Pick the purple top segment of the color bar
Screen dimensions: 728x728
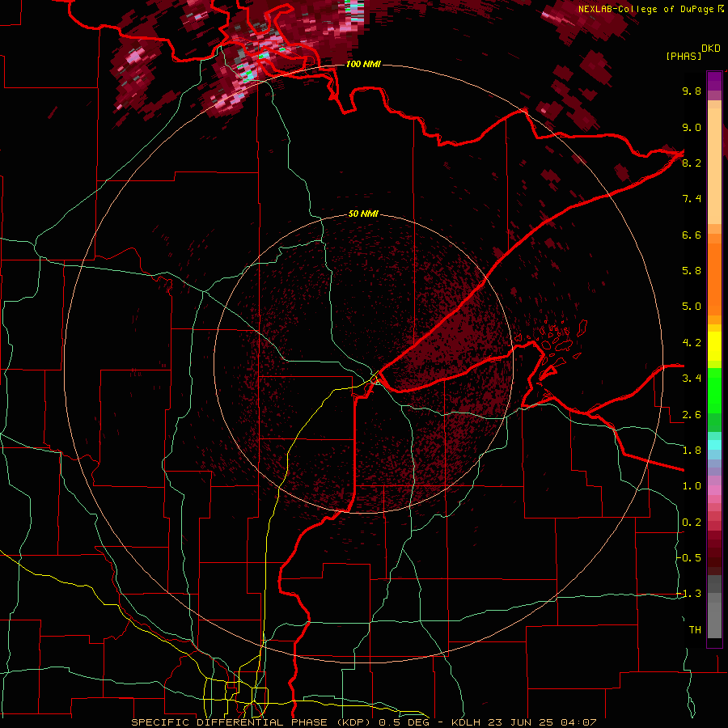pyautogui.click(x=714, y=81)
